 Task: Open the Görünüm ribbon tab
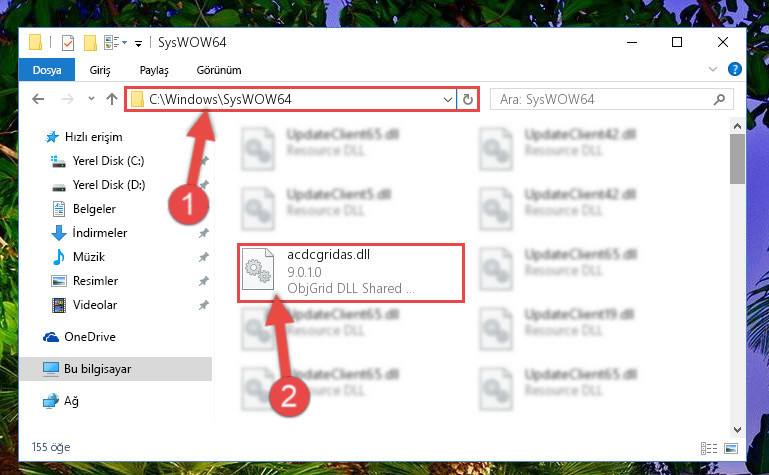(219, 70)
